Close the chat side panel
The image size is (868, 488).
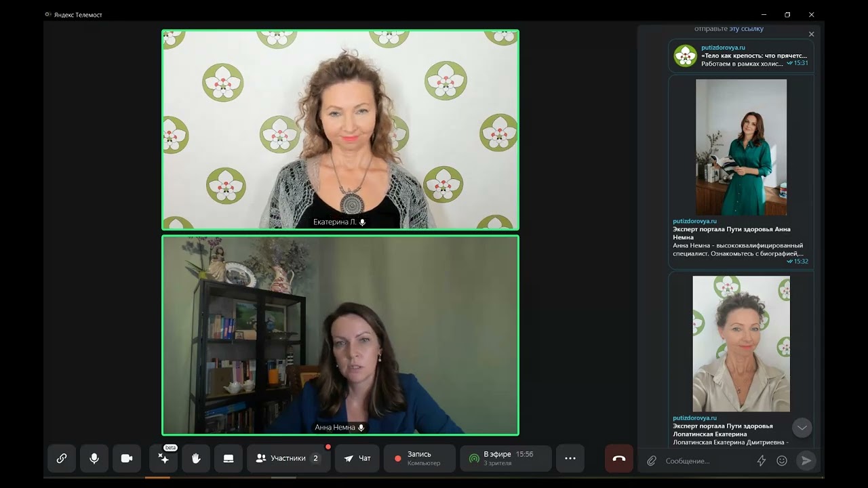pyautogui.click(x=811, y=34)
